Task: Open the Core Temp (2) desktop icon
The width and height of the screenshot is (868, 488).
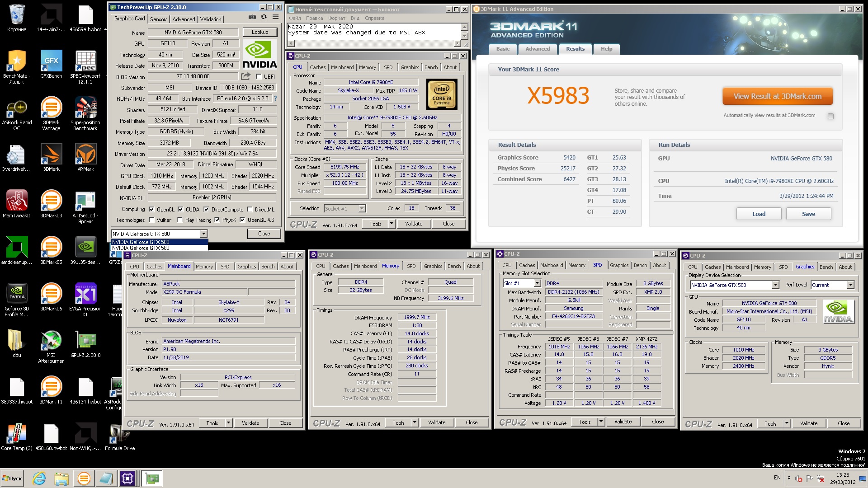Action: (x=17, y=437)
